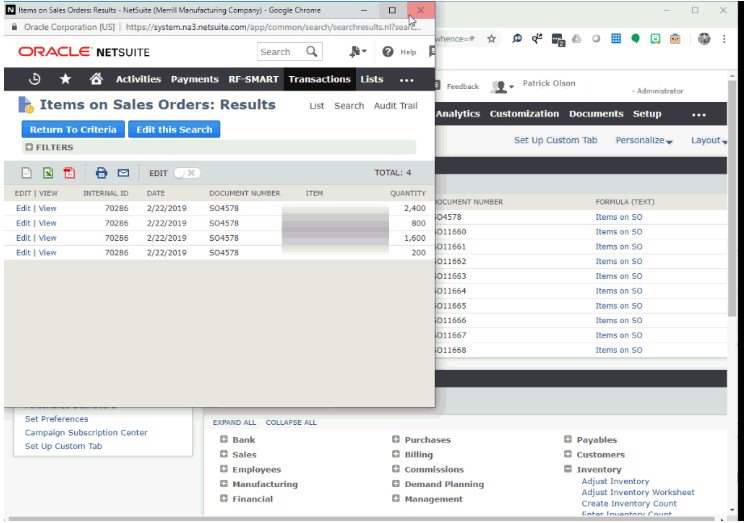The image size is (744, 523).
Task: Click the green circle extension icon
Action: [x=635, y=39]
